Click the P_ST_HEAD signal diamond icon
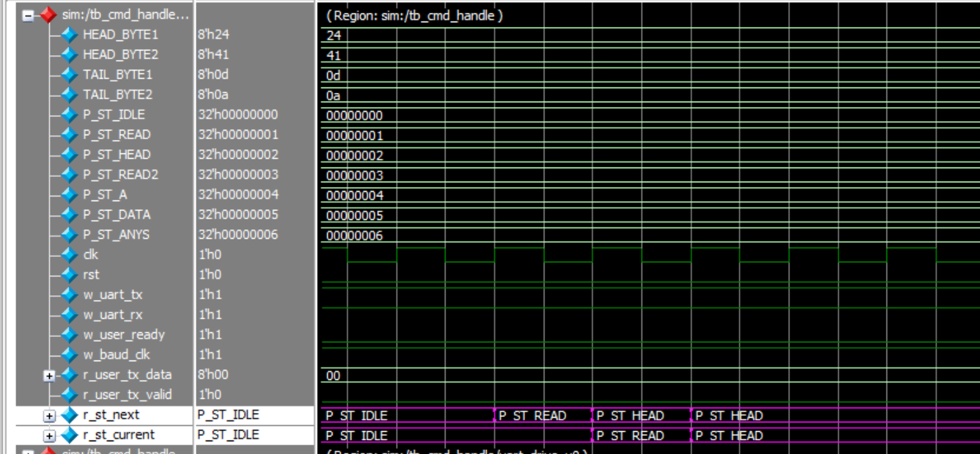The width and height of the screenshot is (980, 454). 69,155
